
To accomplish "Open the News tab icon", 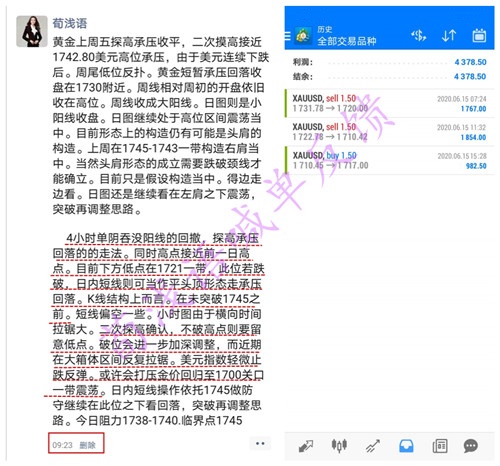I will 440,446.
